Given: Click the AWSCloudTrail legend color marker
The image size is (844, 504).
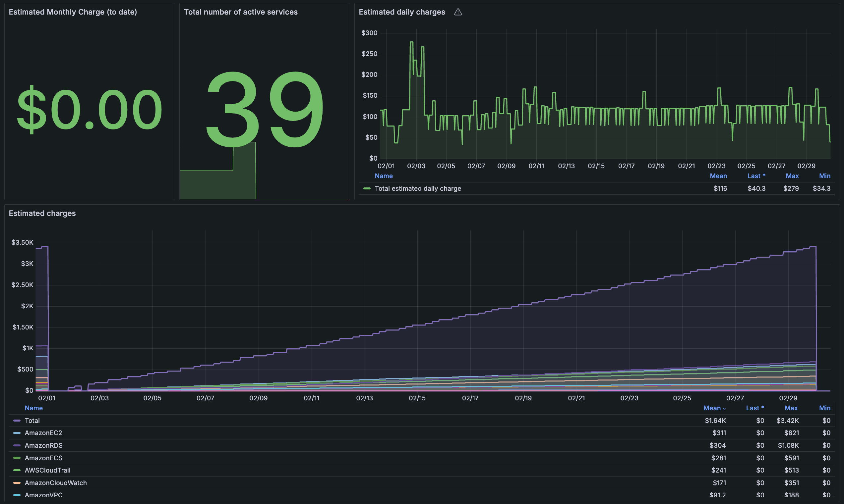Looking at the screenshot, I should pos(17,470).
